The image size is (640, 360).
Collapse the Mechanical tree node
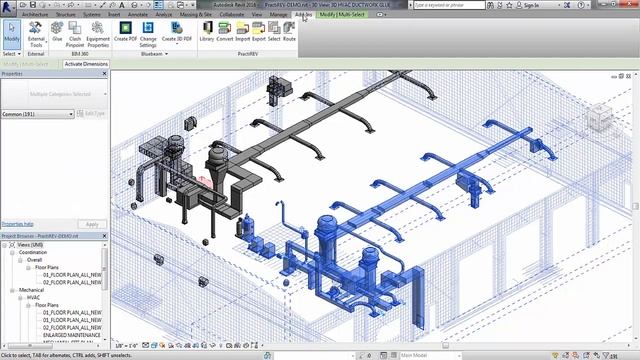[12, 290]
